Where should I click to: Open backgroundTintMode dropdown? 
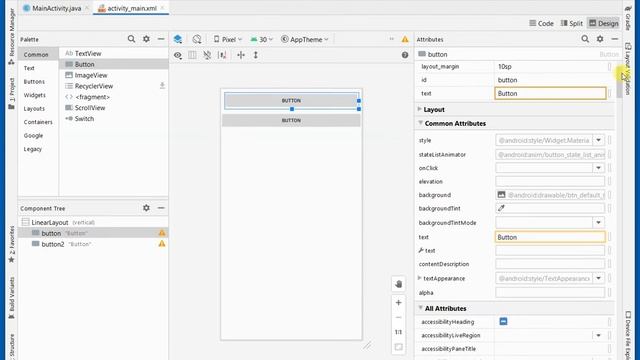(x=598, y=222)
